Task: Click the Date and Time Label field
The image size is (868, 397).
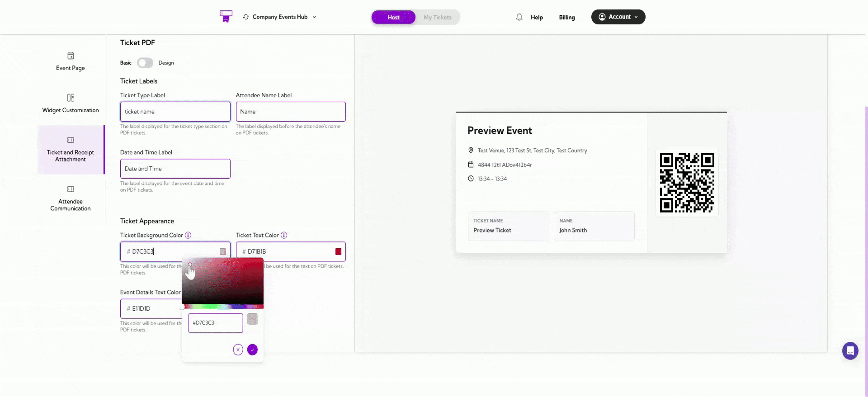Action: pos(175,169)
